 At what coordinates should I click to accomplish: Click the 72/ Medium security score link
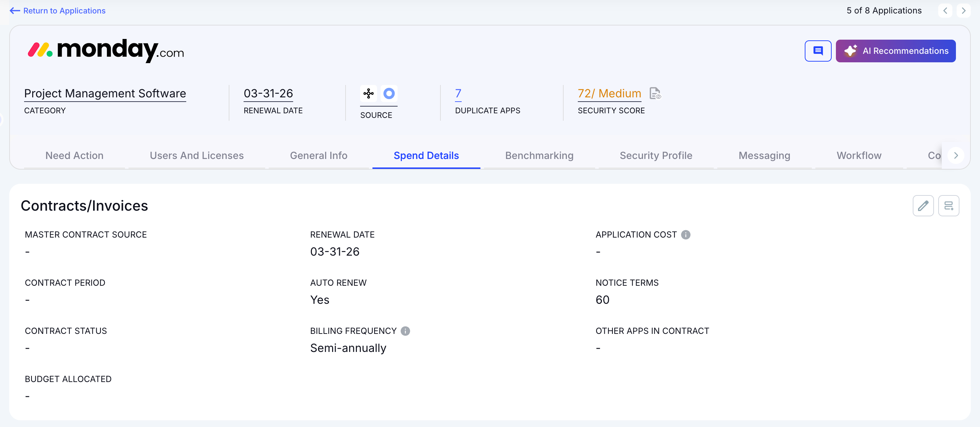coord(609,93)
